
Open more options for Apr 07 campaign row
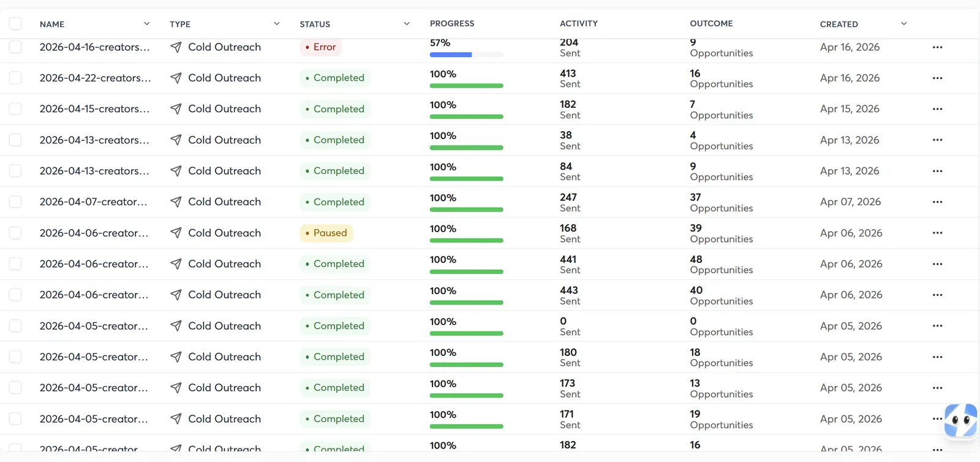point(937,202)
